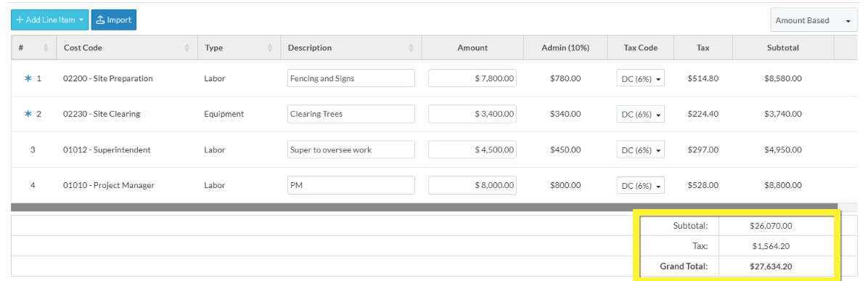Sort by Description column arrows
Viewport: 868px width, 281px height.
(411, 48)
